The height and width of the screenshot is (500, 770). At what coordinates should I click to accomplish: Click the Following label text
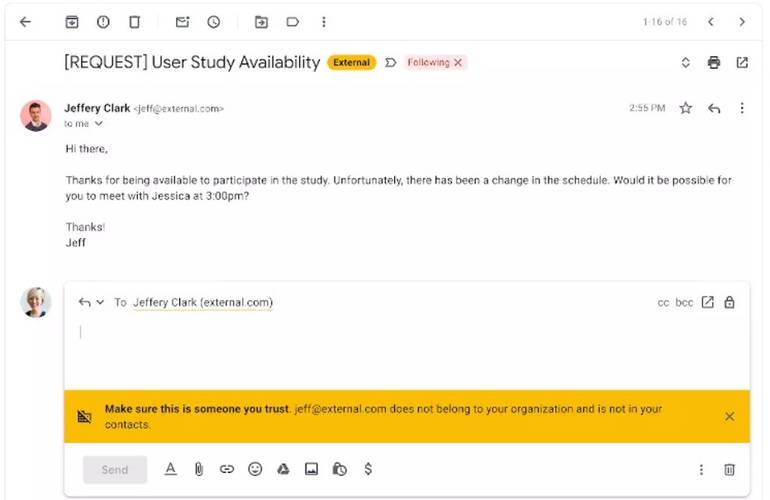[428, 62]
